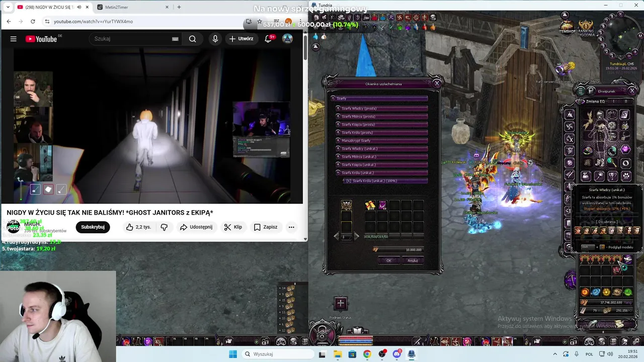Click the Klip button
The image size is (644, 362).
[233, 227]
